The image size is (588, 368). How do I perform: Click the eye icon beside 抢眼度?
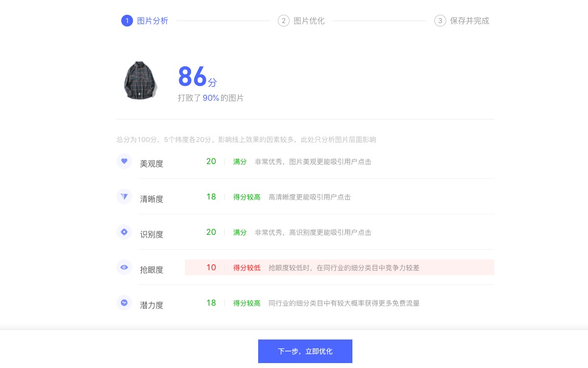point(124,267)
